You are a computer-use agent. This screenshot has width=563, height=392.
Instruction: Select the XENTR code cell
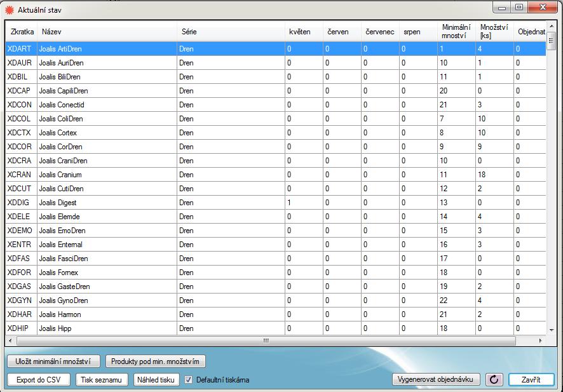pos(21,245)
